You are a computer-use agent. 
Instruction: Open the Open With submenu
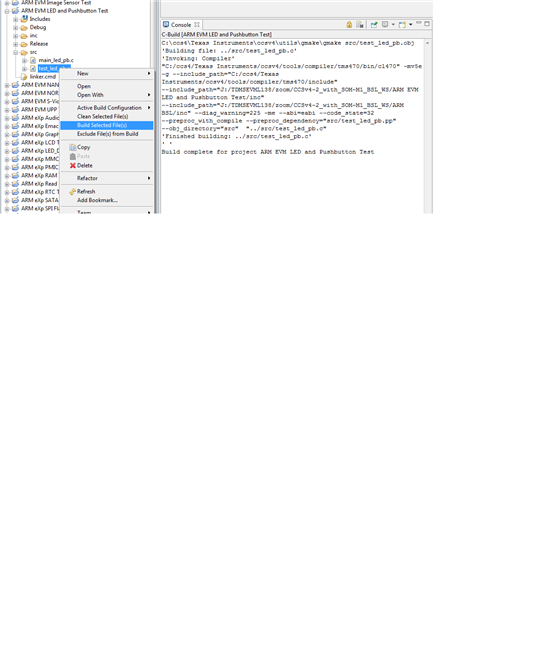click(107, 95)
